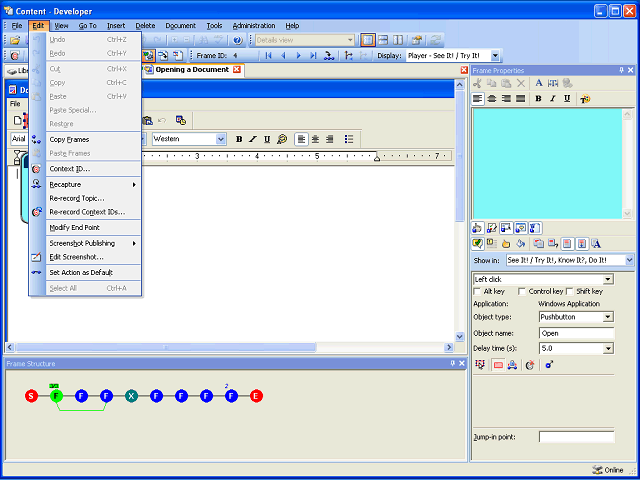Select Copy Frames from Edit menu
Image resolution: width=640 pixels, height=480 pixels.
(x=93, y=140)
